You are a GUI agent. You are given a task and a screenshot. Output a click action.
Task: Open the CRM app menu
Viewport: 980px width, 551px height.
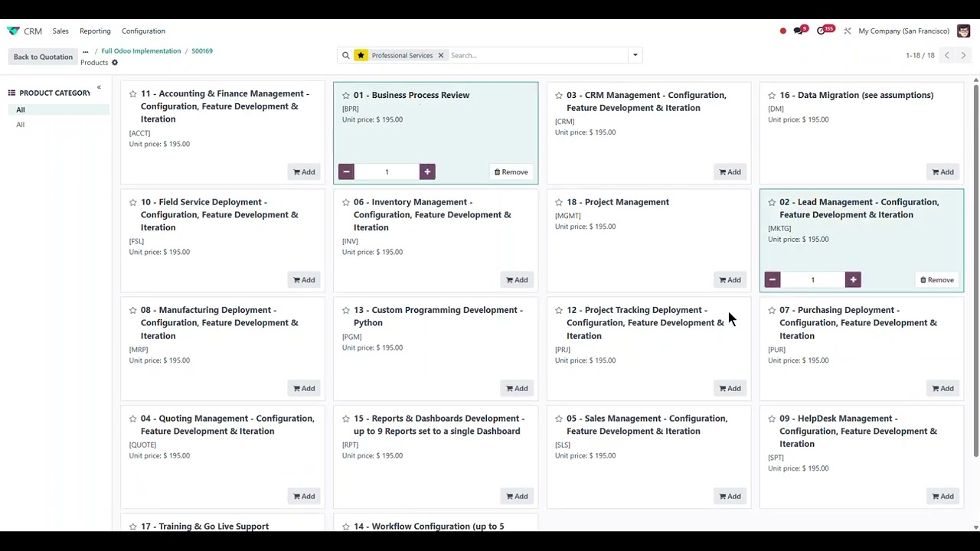33,31
